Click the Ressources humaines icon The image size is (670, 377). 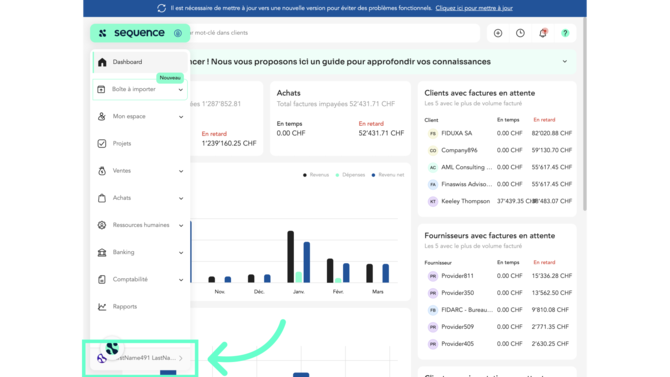(102, 225)
